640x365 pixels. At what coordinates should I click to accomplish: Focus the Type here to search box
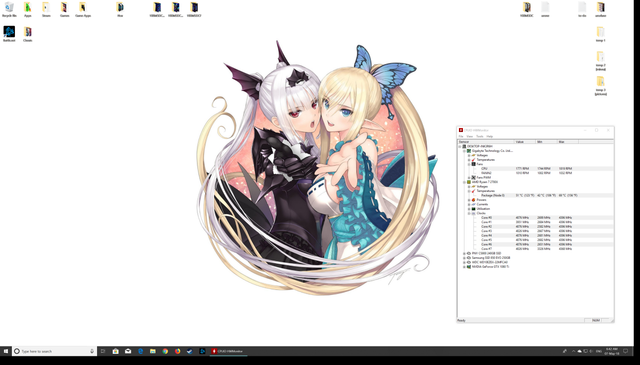point(54,351)
